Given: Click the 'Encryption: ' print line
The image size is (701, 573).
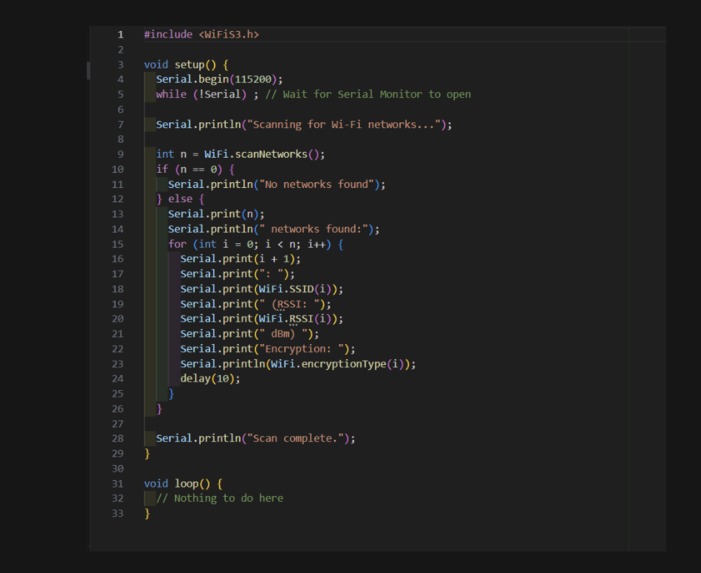Looking at the screenshot, I should click(268, 349).
